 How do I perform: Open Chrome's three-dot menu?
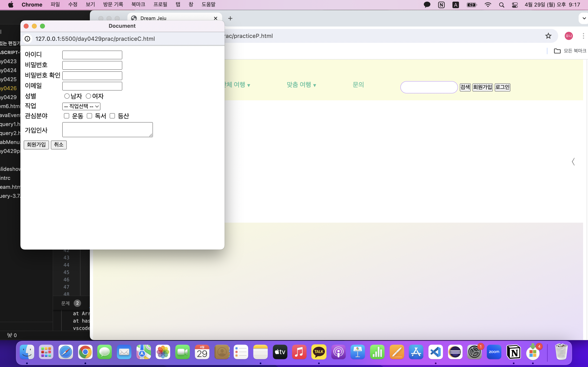pos(583,36)
